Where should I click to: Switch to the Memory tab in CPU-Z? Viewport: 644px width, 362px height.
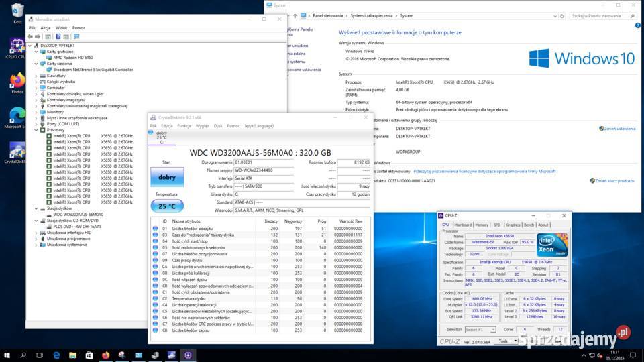click(x=482, y=225)
